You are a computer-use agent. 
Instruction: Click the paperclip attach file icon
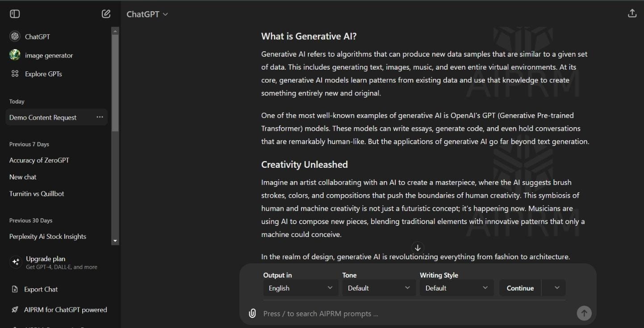tap(252, 313)
